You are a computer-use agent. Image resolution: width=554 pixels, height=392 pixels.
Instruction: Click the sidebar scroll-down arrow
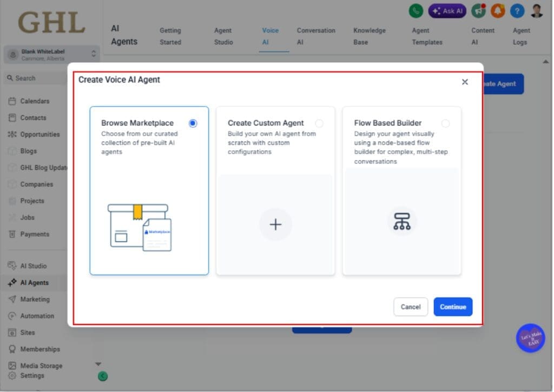tap(98, 364)
